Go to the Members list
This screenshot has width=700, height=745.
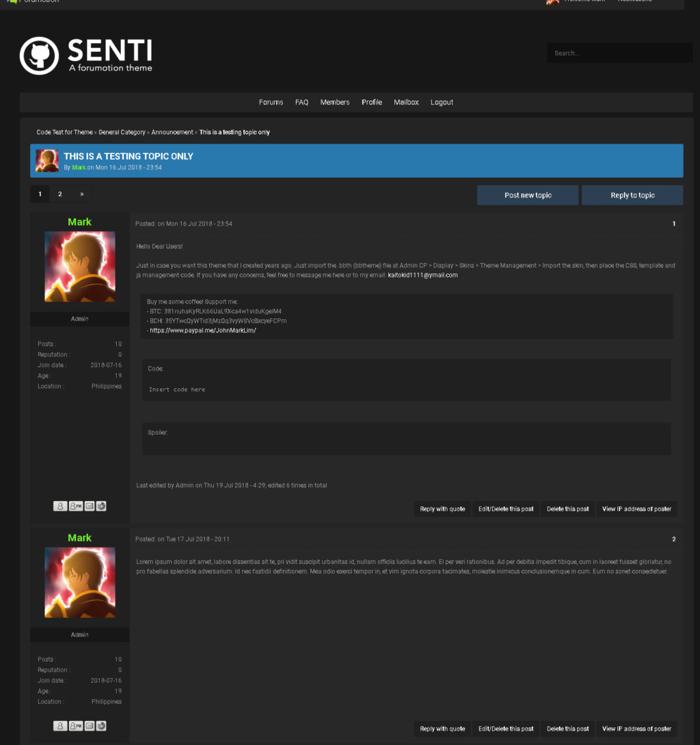coord(335,102)
